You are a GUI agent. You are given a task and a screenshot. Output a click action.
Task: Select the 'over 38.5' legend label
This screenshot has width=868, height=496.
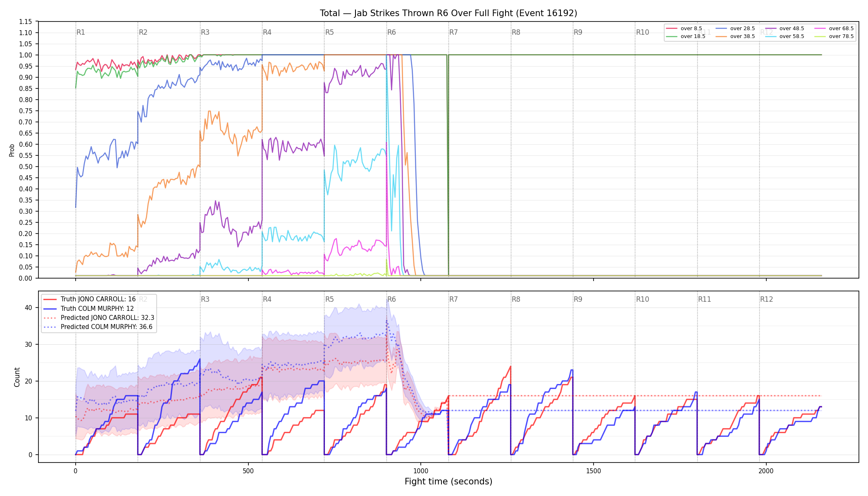click(742, 36)
